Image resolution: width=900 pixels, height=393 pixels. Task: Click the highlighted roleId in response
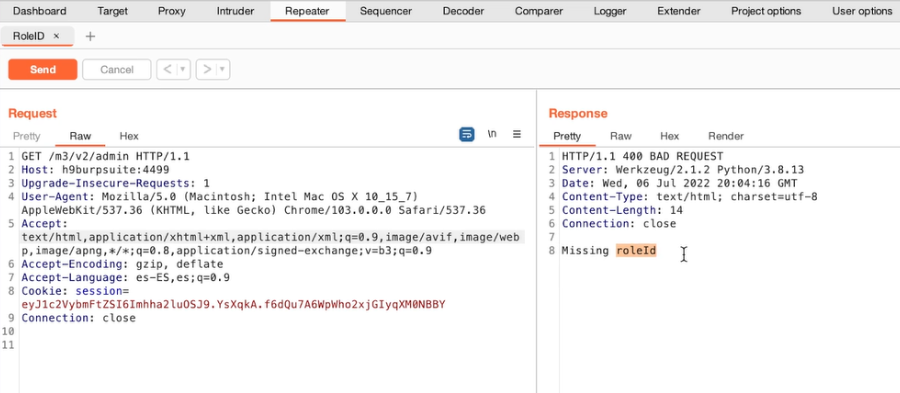(x=636, y=251)
